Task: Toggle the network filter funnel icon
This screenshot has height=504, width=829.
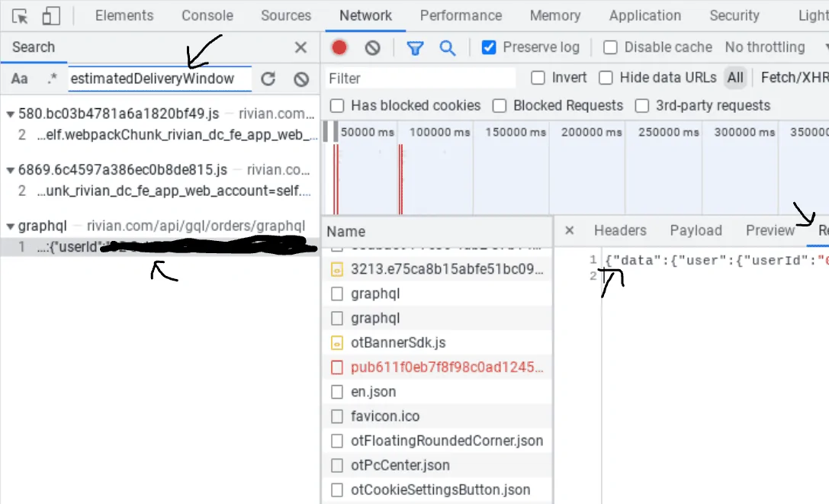Action: [x=415, y=48]
